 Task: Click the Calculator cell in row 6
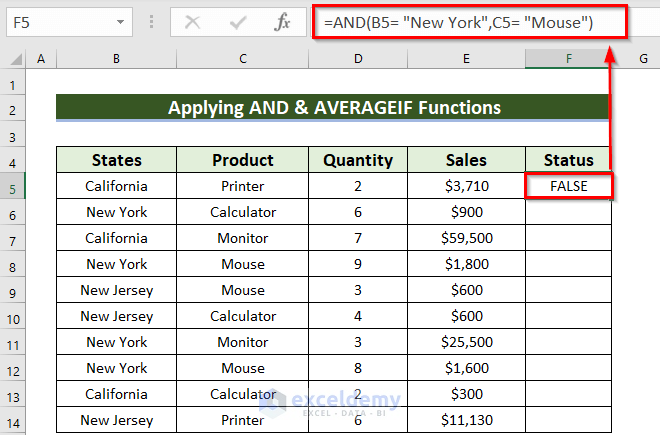243,212
